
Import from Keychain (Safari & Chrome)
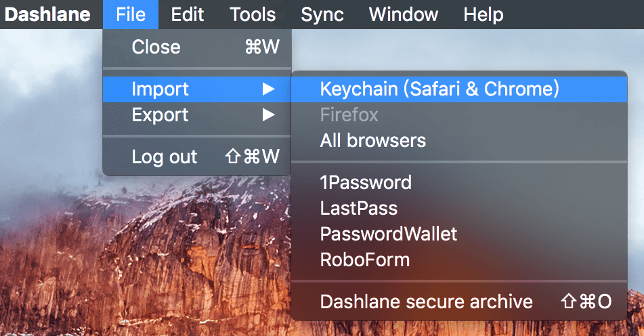tap(459, 89)
